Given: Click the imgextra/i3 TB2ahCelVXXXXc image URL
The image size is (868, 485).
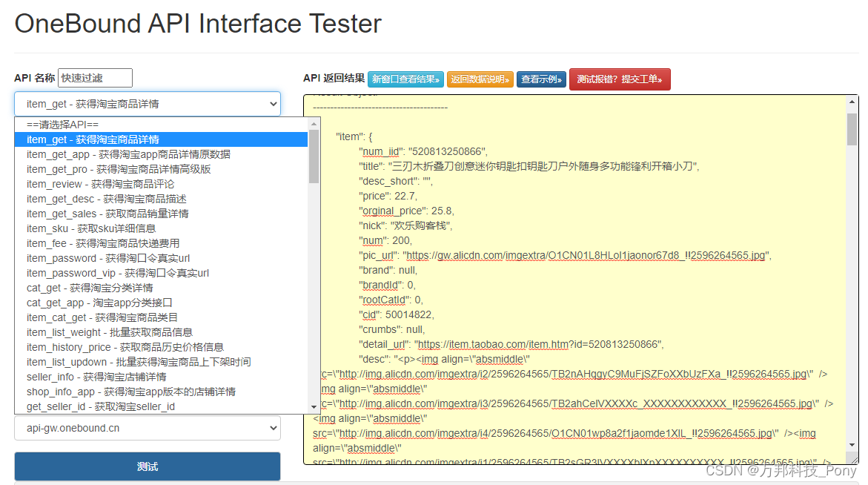Looking at the screenshot, I should [578, 403].
